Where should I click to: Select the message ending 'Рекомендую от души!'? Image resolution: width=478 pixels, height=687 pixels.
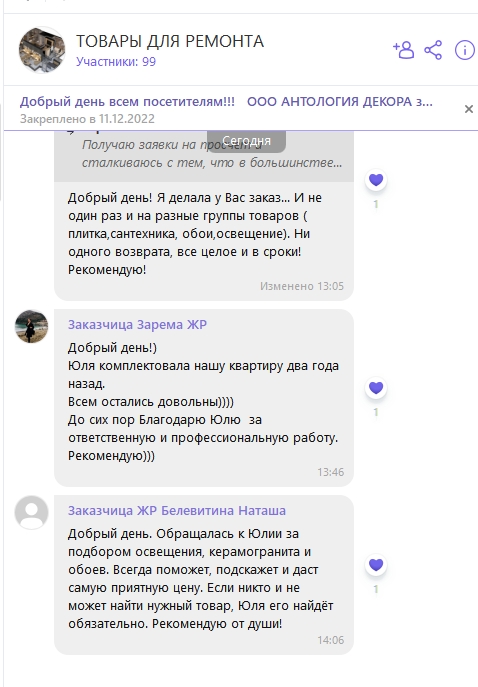[x=204, y=575]
